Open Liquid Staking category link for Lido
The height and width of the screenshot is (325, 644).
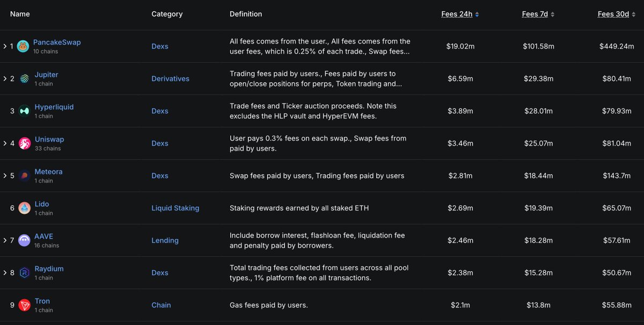(175, 208)
